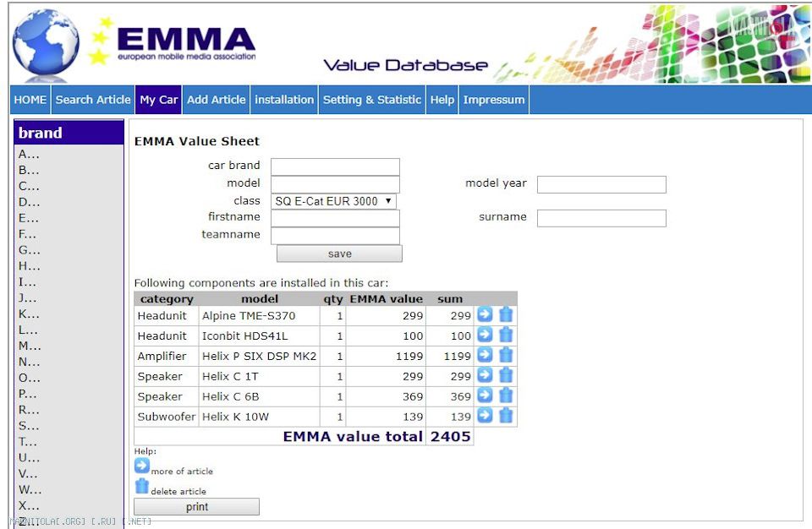This screenshot has height=529, width=812.
Task: Focus the teamname input field
Action: (335, 236)
